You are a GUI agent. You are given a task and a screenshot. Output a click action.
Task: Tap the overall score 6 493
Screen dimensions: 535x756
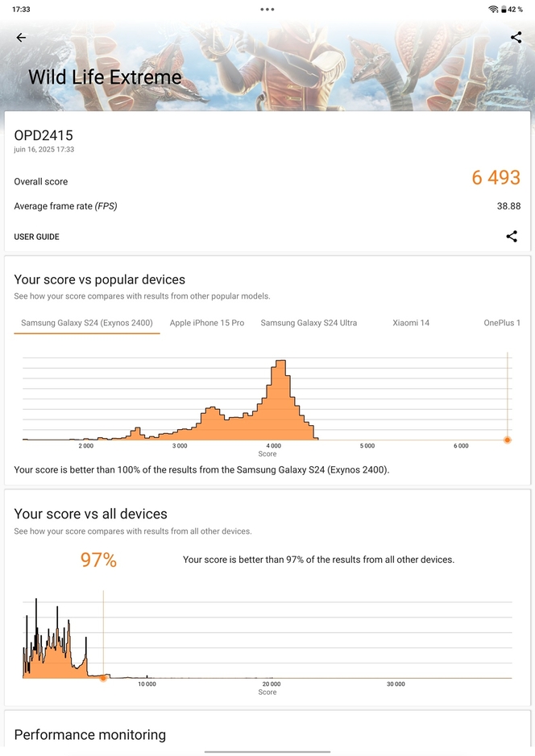pos(496,178)
